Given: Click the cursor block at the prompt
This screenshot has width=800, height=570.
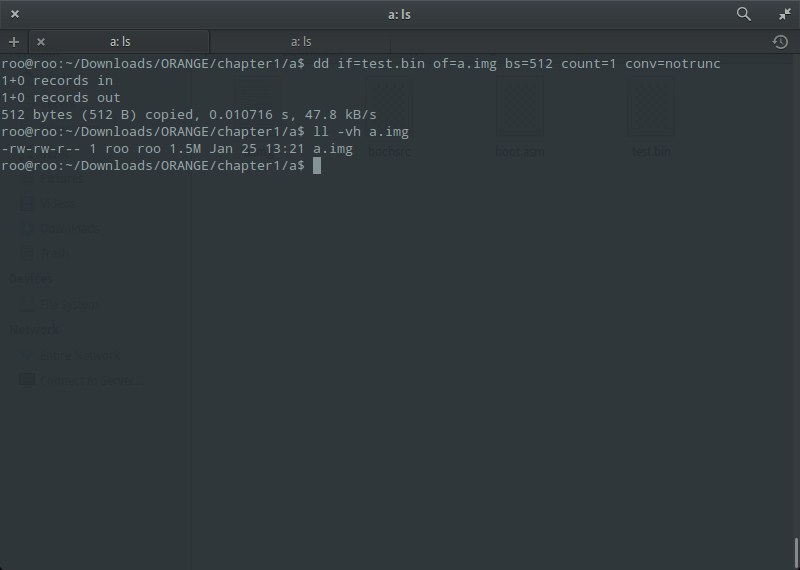Looking at the screenshot, I should (x=317, y=166).
